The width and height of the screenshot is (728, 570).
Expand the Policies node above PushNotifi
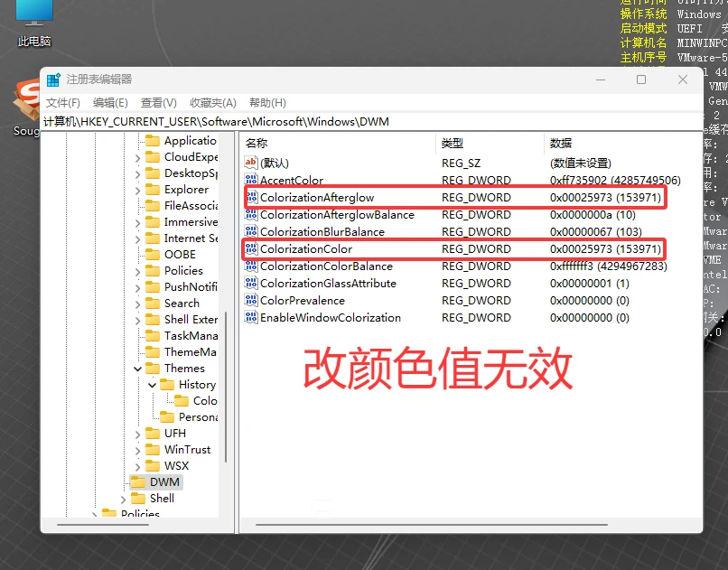point(137,272)
